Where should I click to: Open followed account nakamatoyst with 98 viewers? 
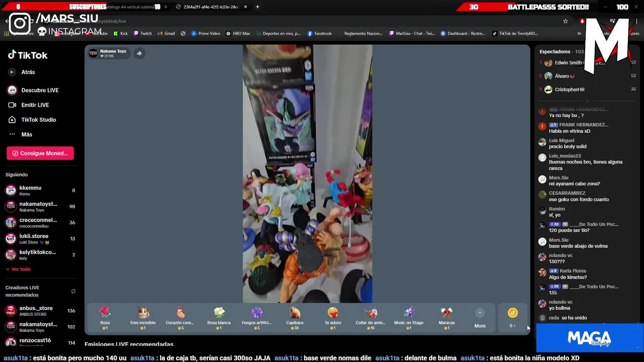40,206
